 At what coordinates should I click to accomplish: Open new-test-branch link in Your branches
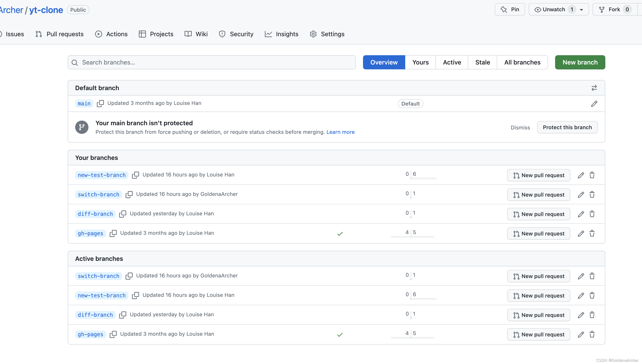[102, 175]
